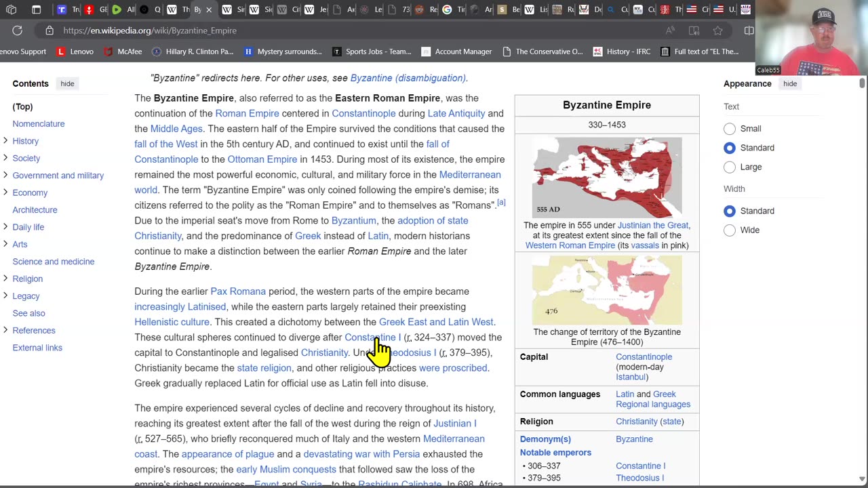The height and width of the screenshot is (488, 868).
Task: Close the active Byzantine Empire tab
Action: click(209, 9)
